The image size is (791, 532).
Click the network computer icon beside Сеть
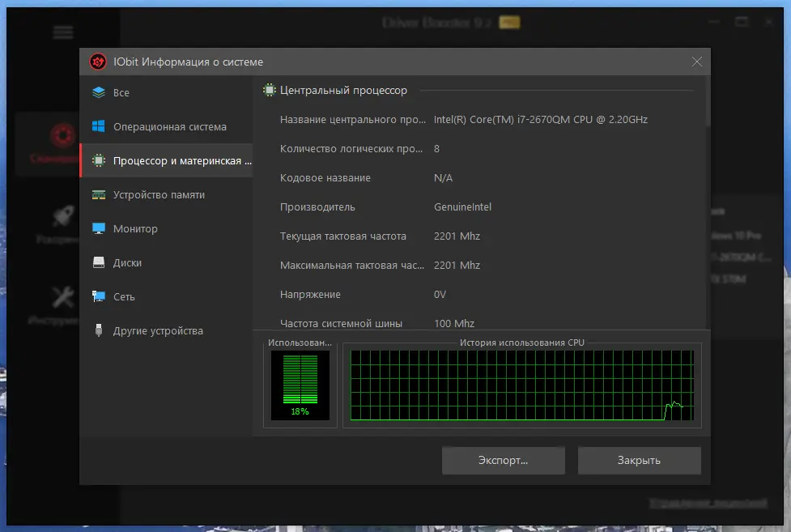tap(99, 296)
